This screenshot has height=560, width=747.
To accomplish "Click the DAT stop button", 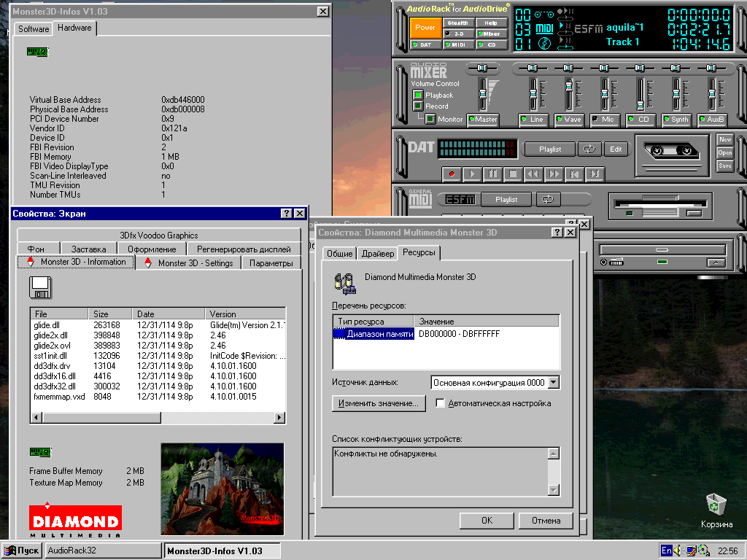I will pyautogui.click(x=513, y=174).
